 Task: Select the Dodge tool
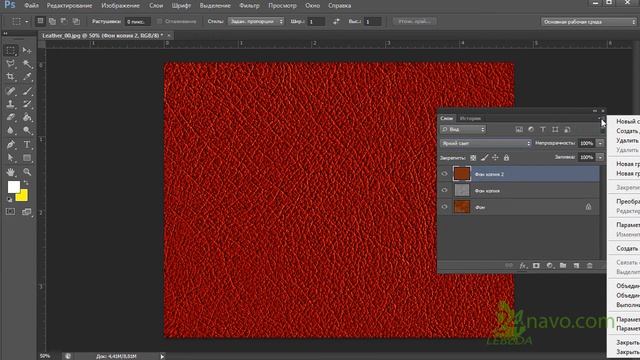(27, 131)
